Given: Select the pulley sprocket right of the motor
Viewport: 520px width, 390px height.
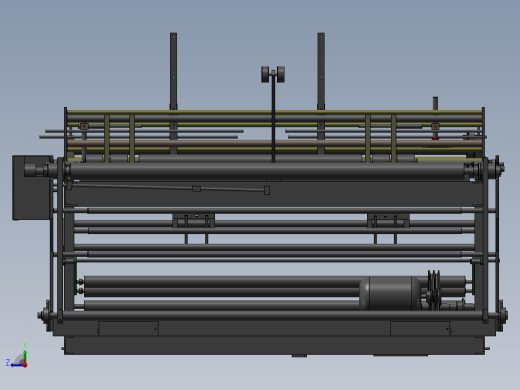Looking at the screenshot, I should pyautogui.click(x=434, y=290).
